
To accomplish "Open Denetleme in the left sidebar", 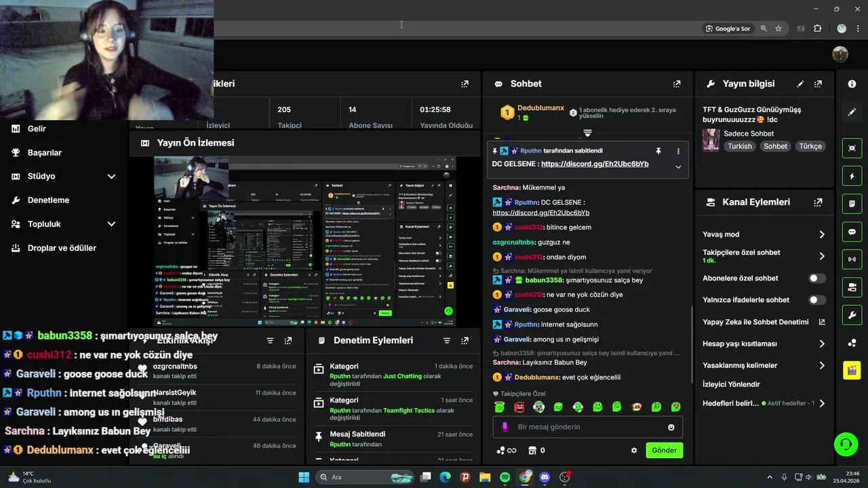I will click(48, 201).
